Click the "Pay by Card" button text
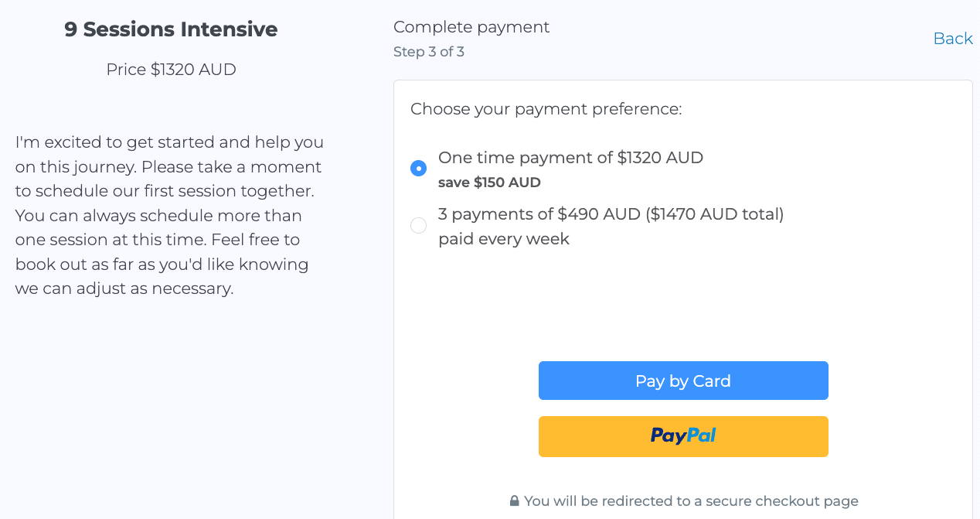The image size is (980, 519). pos(683,381)
